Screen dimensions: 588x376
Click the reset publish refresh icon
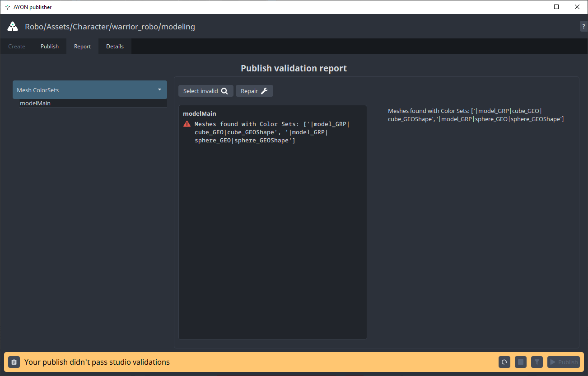point(504,362)
